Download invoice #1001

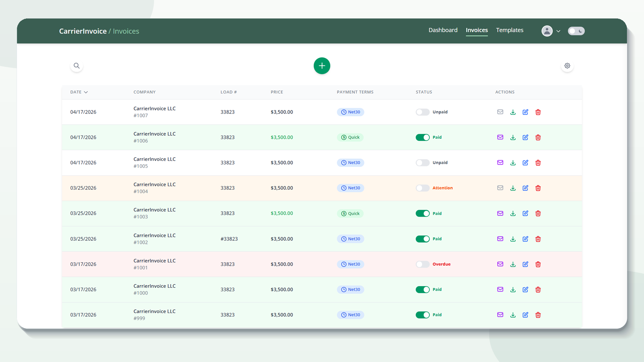pos(513,264)
